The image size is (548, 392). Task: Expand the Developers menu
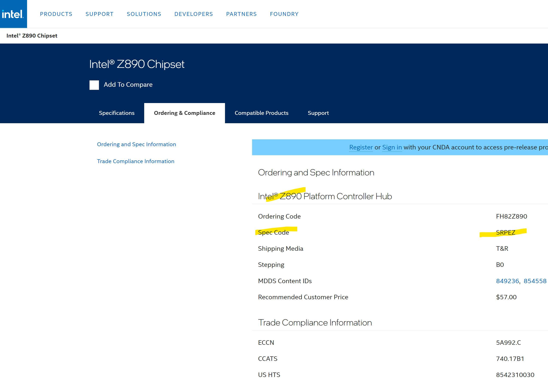(x=194, y=14)
